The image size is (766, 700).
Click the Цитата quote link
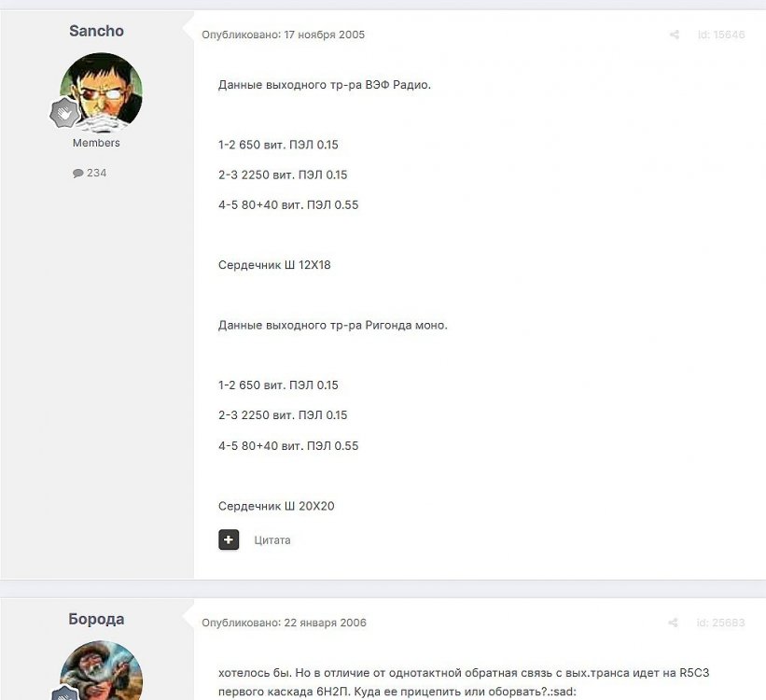tap(272, 540)
